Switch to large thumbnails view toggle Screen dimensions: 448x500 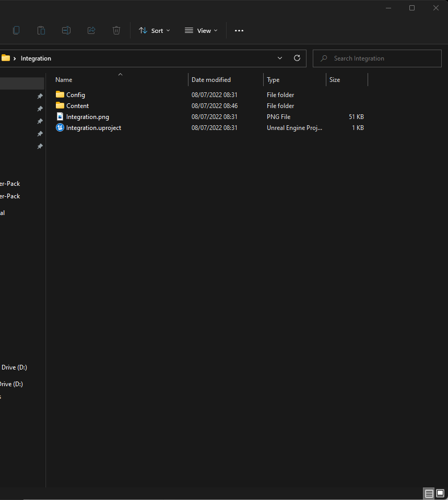point(440,493)
